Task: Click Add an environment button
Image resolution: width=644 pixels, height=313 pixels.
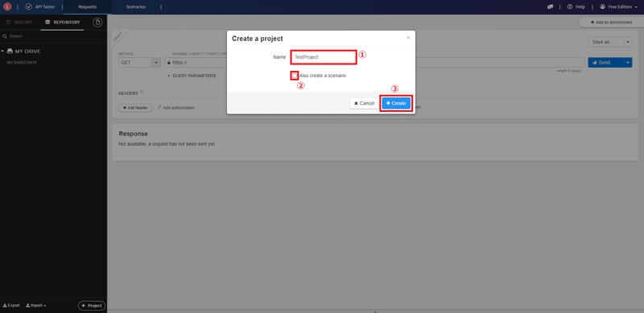Action: (x=611, y=23)
